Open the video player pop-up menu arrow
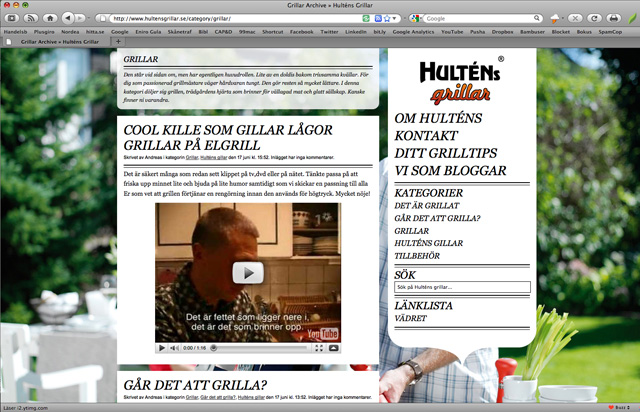Screen dimensions: 640x412 (x=333, y=348)
